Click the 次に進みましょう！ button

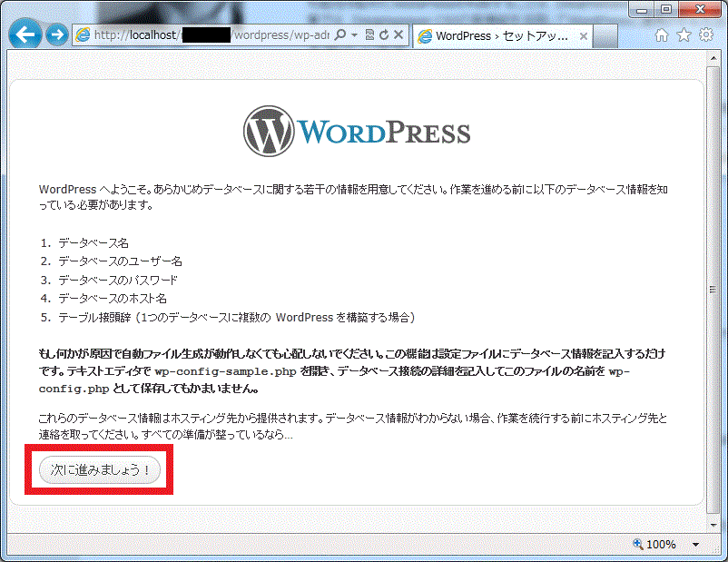pos(100,469)
